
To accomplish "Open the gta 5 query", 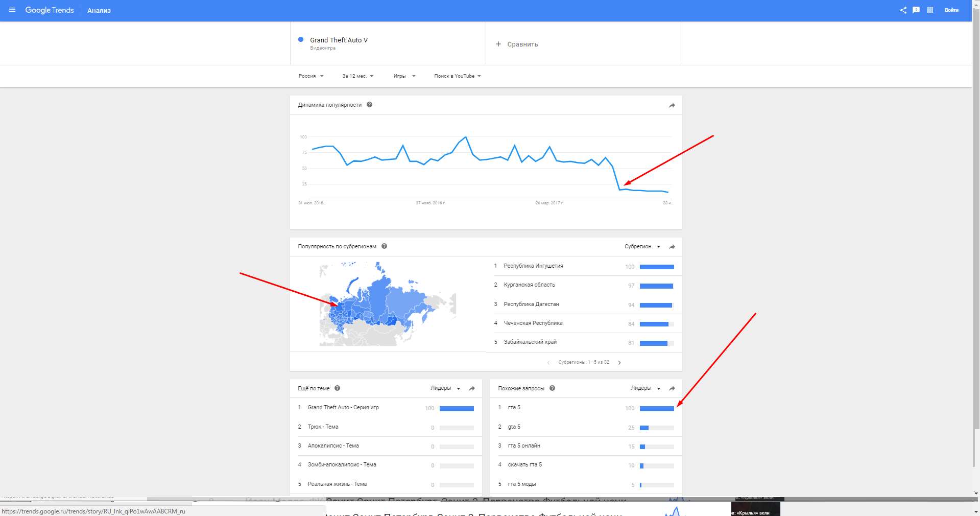I will (514, 427).
